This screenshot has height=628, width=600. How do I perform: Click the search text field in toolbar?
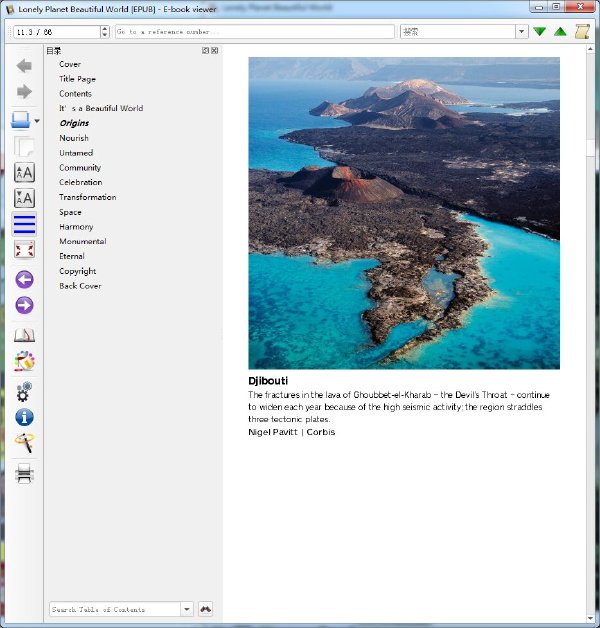[458, 32]
